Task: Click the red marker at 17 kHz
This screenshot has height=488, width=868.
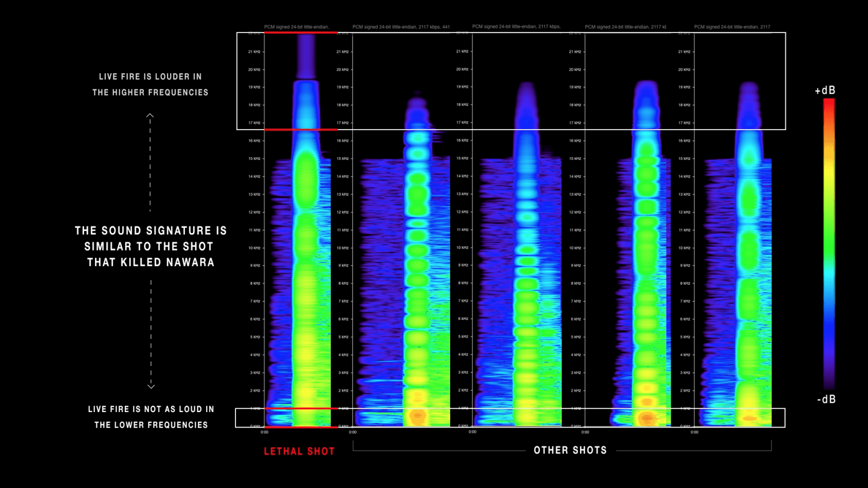Action: point(300,129)
